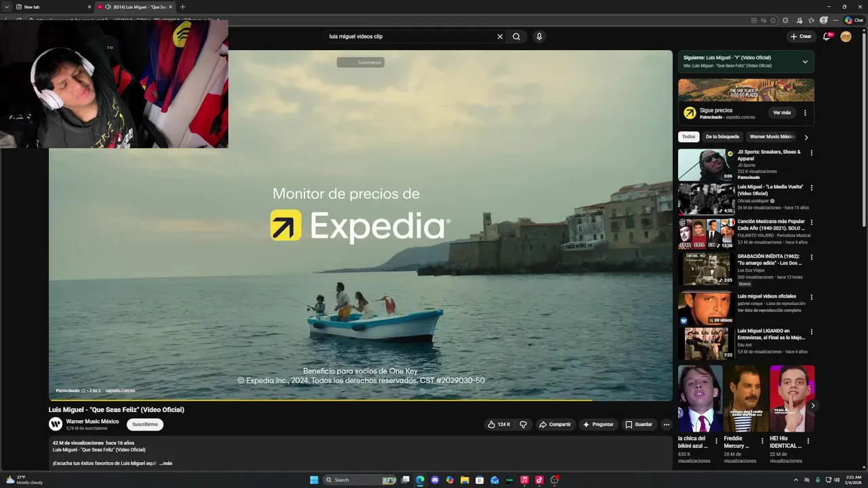Open options for la chica del bikini short
Viewport: 868px width, 488px height.
pos(716,441)
